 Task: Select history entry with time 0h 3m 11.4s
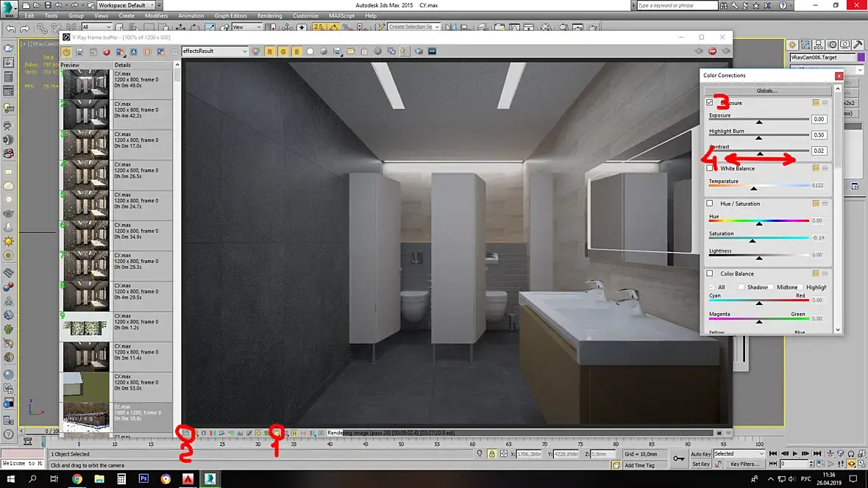click(116, 357)
